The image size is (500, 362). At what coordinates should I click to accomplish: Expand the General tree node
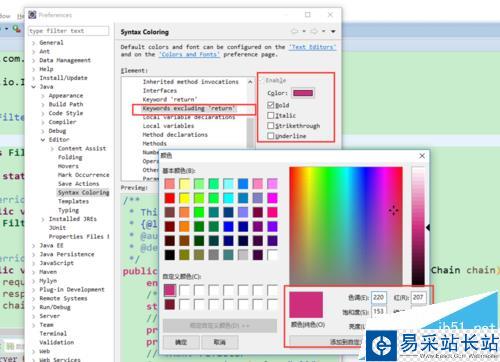[34, 43]
